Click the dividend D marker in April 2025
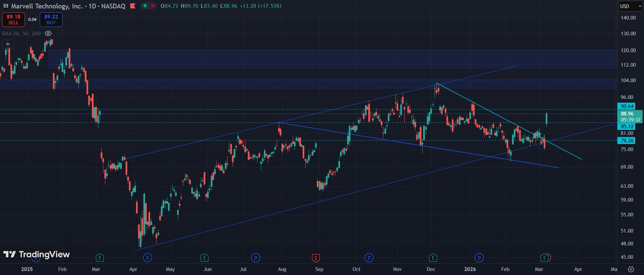The height and width of the screenshot is (275, 644). pyautogui.click(x=148, y=258)
